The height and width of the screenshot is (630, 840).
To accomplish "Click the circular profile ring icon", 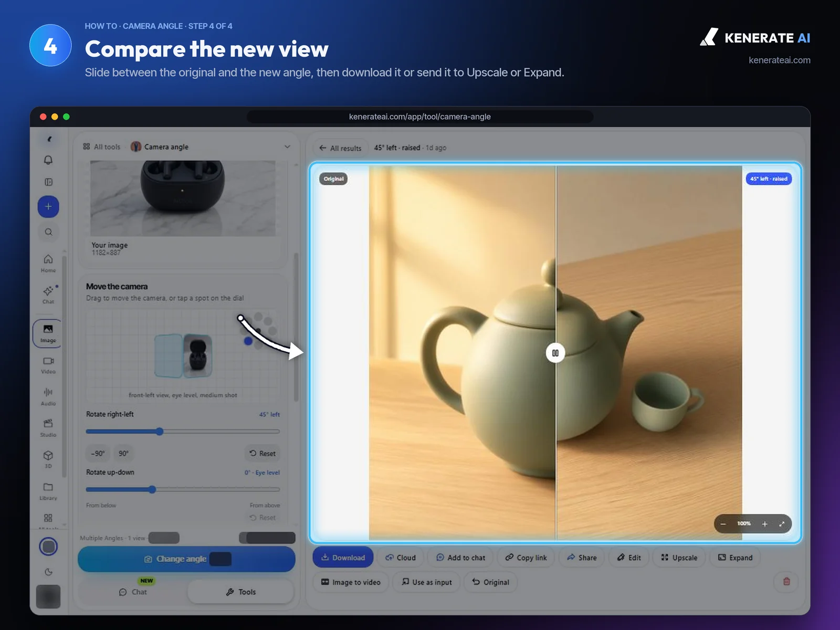I will (48, 547).
